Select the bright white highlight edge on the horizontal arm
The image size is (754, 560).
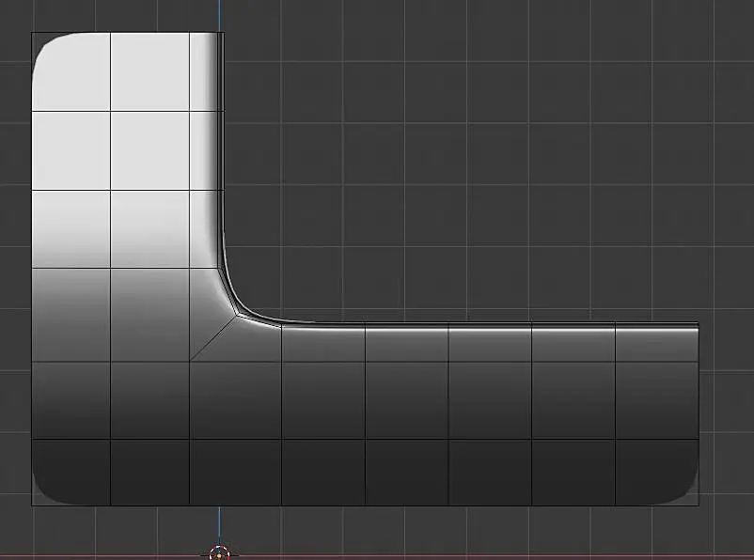pyautogui.click(x=491, y=330)
